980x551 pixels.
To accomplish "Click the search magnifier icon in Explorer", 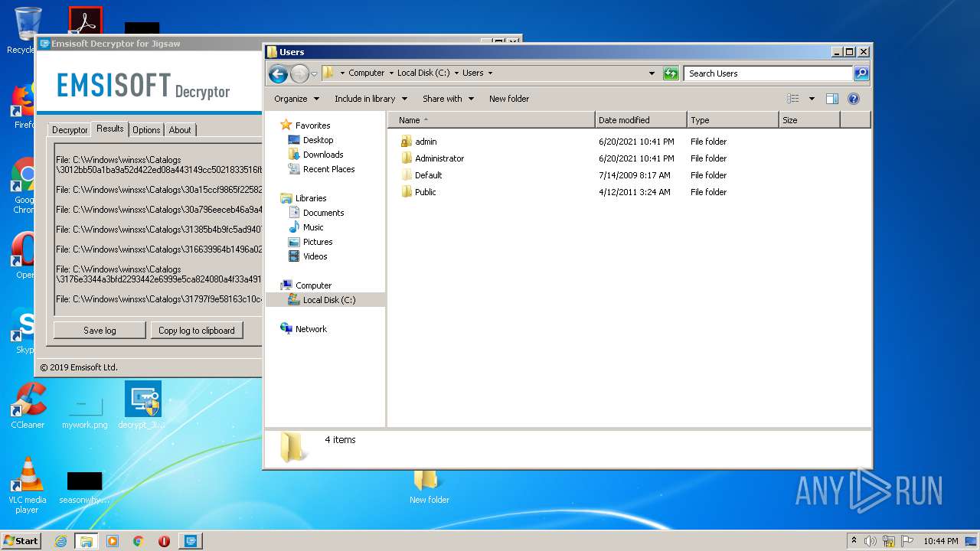I will click(x=861, y=73).
